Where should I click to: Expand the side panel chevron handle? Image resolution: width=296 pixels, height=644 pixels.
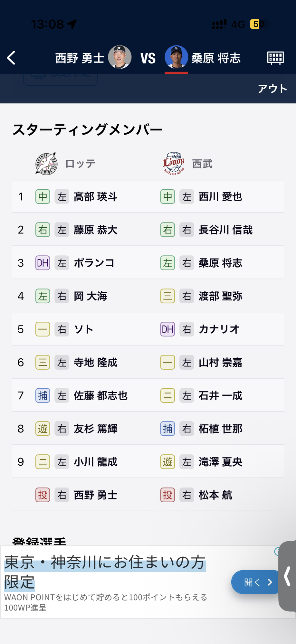[287, 576]
